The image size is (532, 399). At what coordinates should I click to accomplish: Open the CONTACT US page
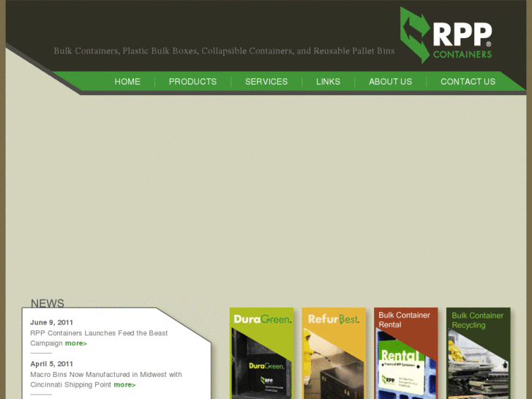[x=468, y=82]
